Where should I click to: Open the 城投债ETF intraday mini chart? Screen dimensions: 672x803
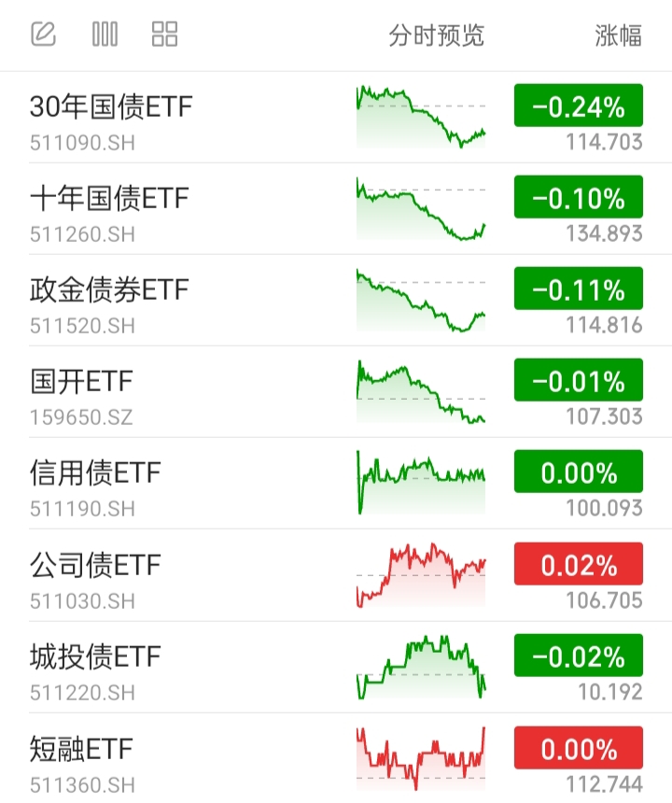click(x=421, y=667)
